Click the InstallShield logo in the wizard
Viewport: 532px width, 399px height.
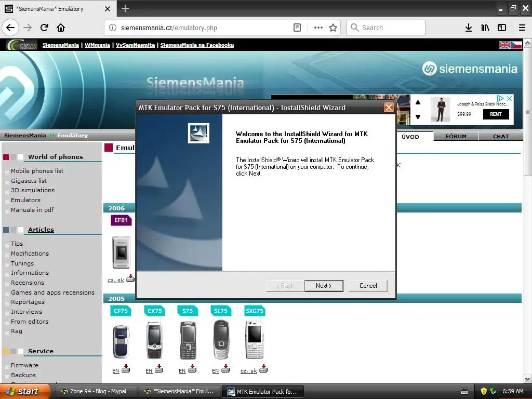pyautogui.click(x=198, y=133)
